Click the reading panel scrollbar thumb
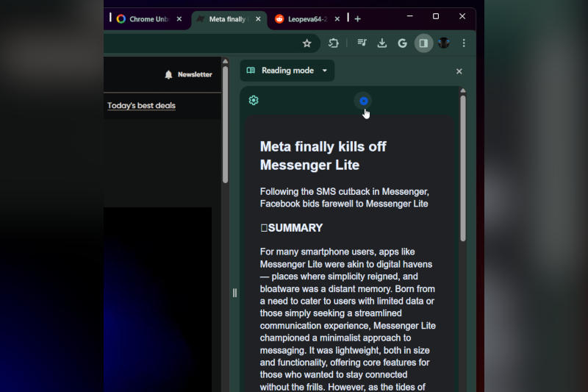 coord(463,169)
